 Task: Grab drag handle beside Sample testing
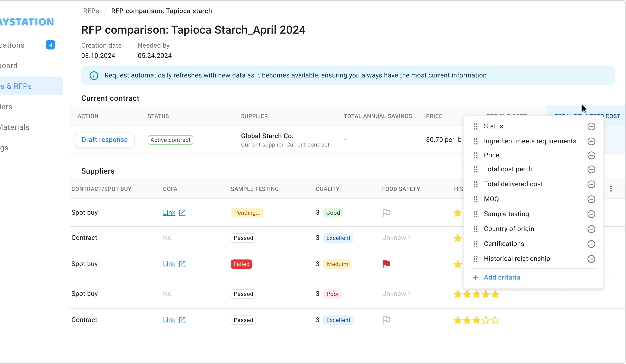pyautogui.click(x=476, y=214)
